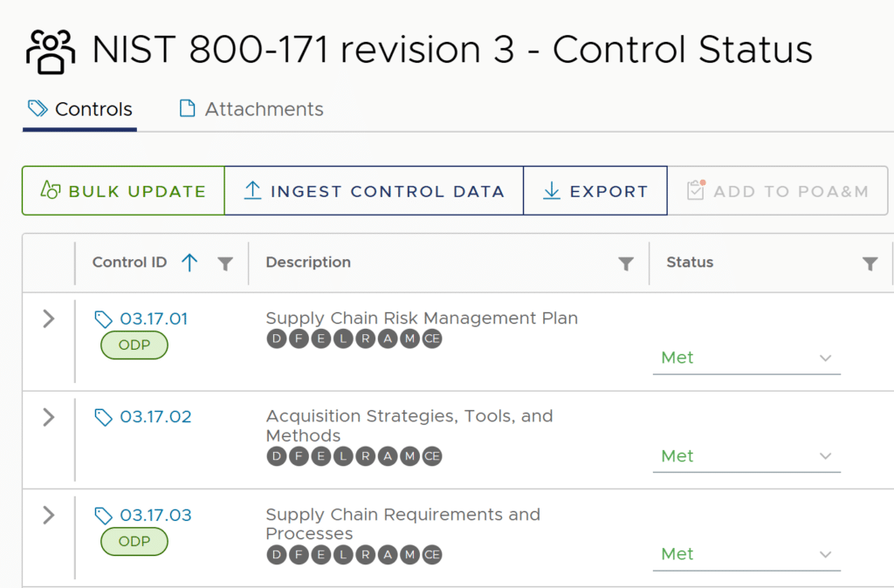Open the Status dropdown for 03.17.01
Viewport: 894px width, 588px height.
click(x=746, y=358)
